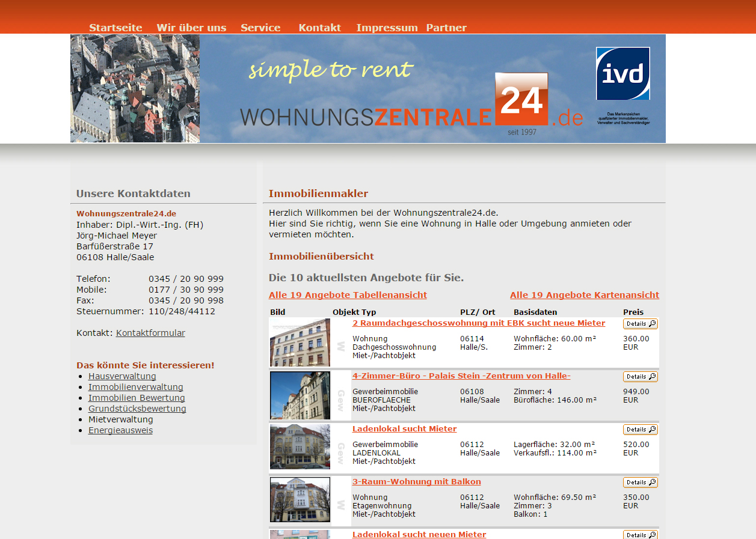Click Details button for 350.00 EUR listing
This screenshot has height=539, width=756.
(x=641, y=483)
